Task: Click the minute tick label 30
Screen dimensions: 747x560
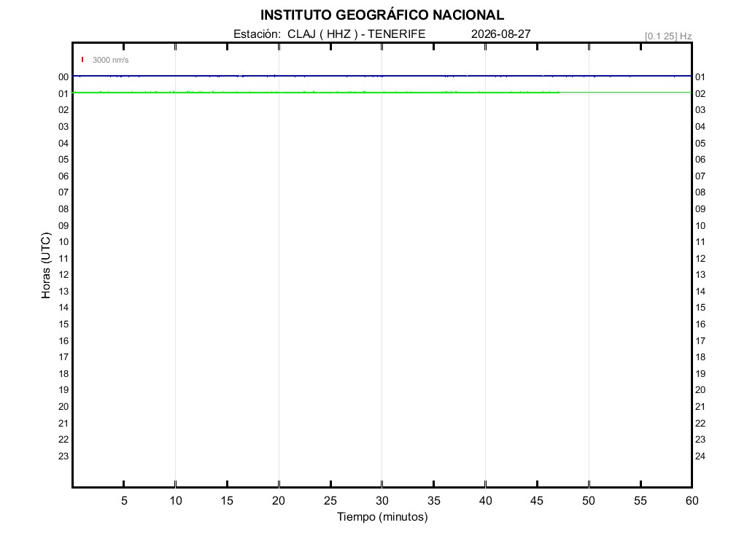Action: (x=382, y=500)
